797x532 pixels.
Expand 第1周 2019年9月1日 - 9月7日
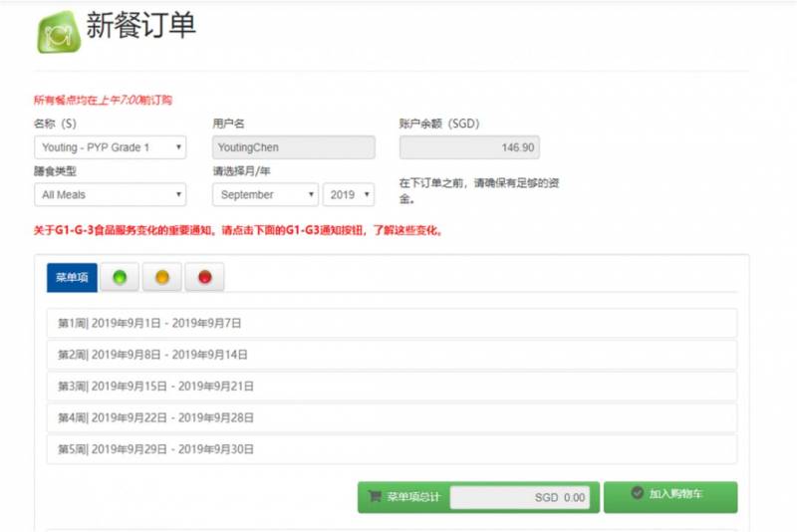tap(392, 323)
